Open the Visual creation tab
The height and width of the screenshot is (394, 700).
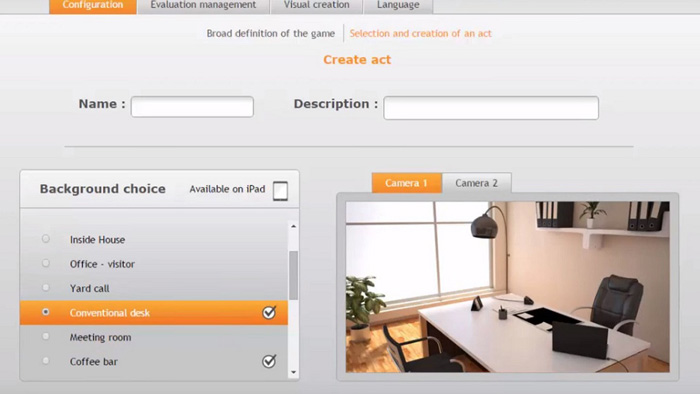tap(317, 6)
